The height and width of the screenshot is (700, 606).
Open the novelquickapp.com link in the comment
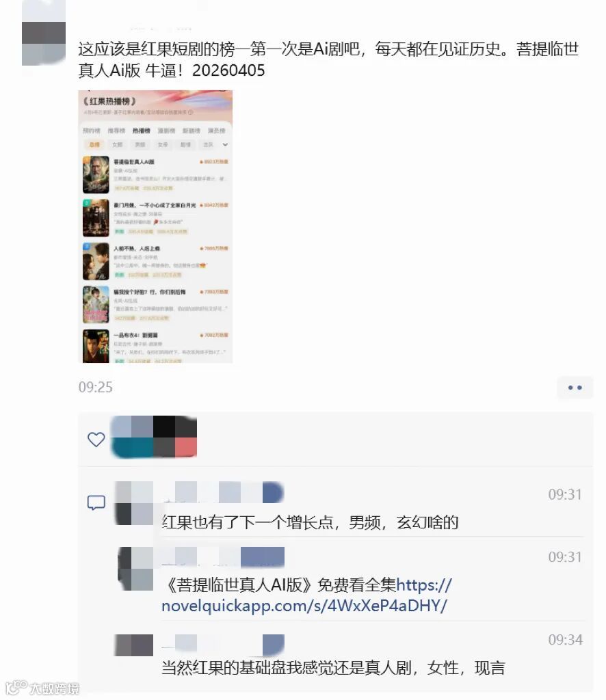pyautogui.click(x=306, y=595)
